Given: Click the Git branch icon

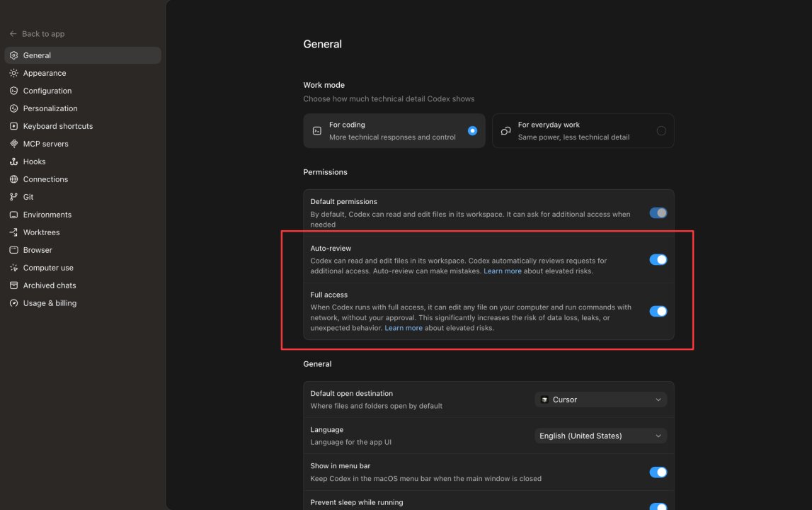Looking at the screenshot, I should tap(14, 197).
